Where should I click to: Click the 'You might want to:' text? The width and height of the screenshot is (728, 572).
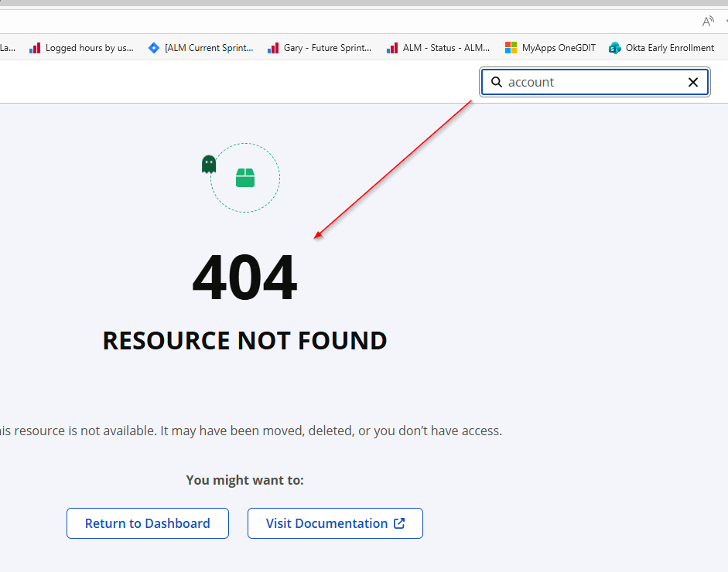pyautogui.click(x=244, y=480)
